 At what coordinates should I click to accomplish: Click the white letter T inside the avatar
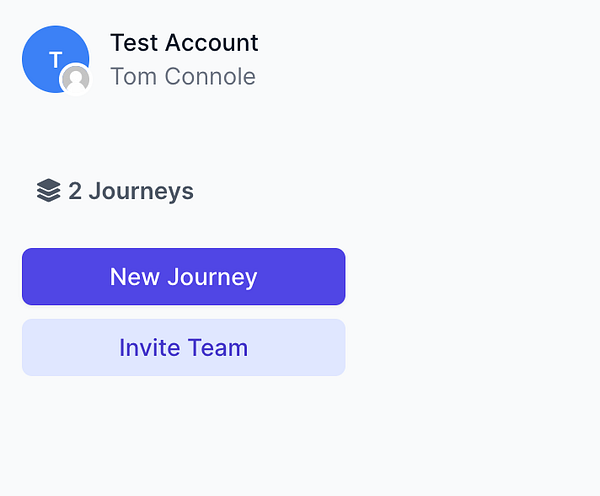coord(55,60)
